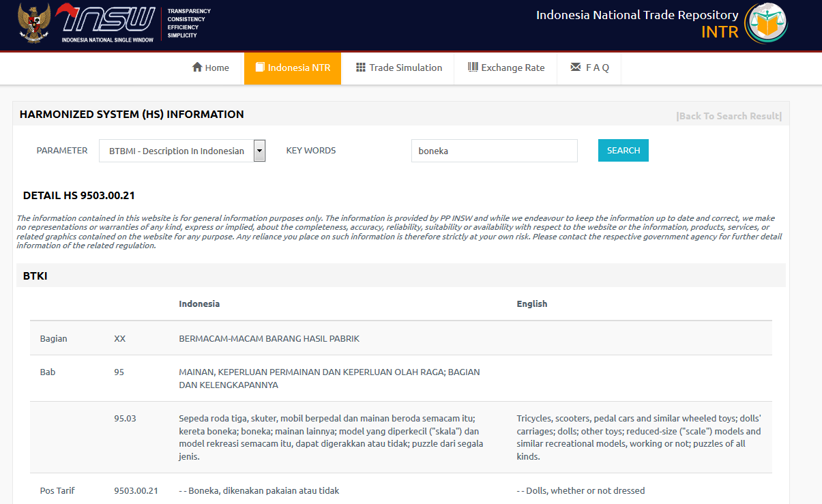The height and width of the screenshot is (504, 822).
Task: Click the Exchange Rate barcode icon
Action: [473, 67]
